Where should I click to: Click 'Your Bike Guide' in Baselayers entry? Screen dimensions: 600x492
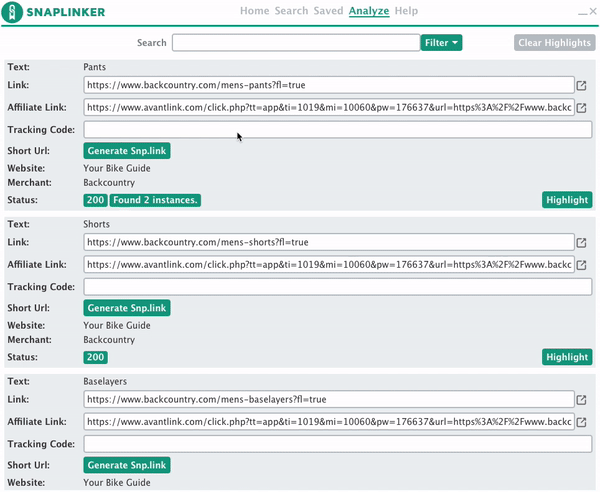pos(117,483)
